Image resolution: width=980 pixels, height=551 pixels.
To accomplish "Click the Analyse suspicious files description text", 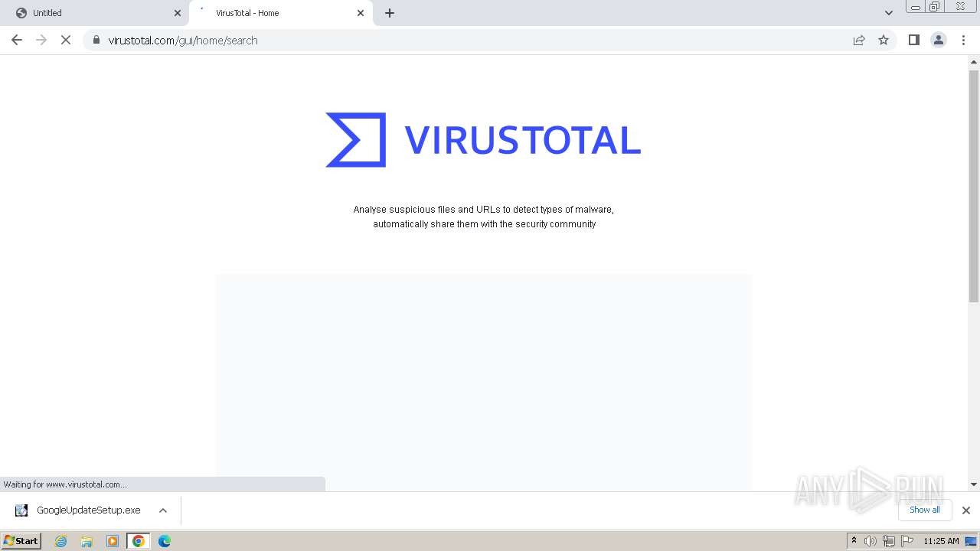I will click(x=484, y=217).
